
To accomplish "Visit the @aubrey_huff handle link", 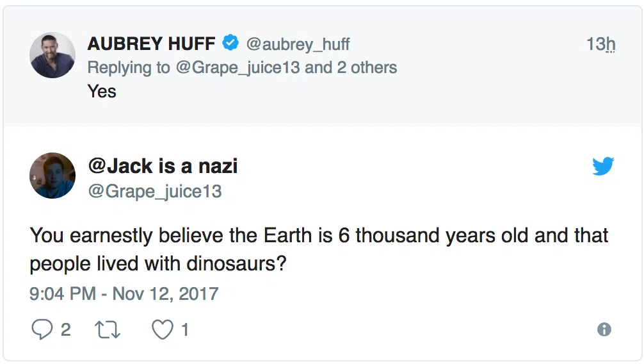I will (298, 44).
